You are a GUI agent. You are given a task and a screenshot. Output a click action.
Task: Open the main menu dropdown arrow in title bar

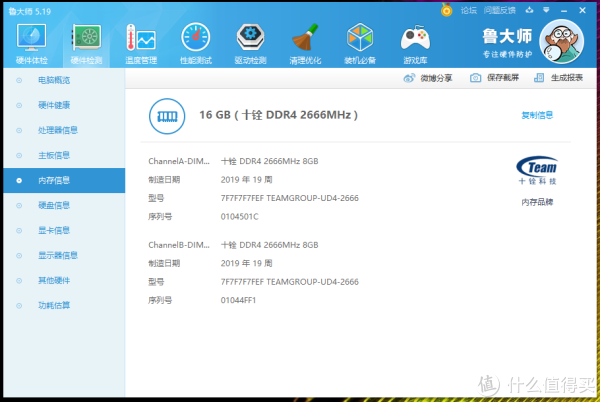pyautogui.click(x=546, y=10)
